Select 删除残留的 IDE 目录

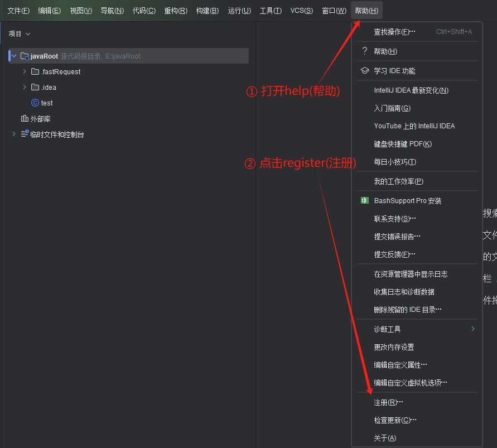(x=417, y=310)
